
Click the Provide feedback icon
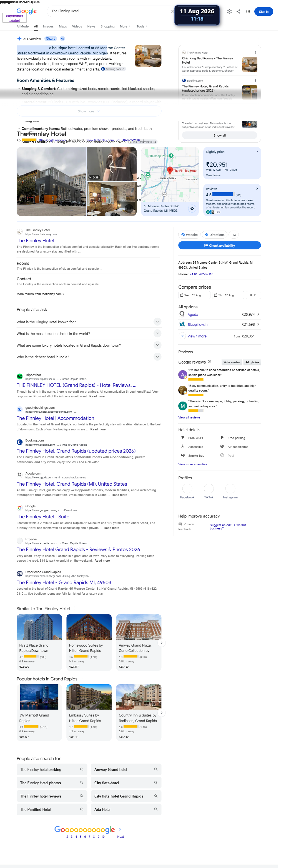coord(180,524)
